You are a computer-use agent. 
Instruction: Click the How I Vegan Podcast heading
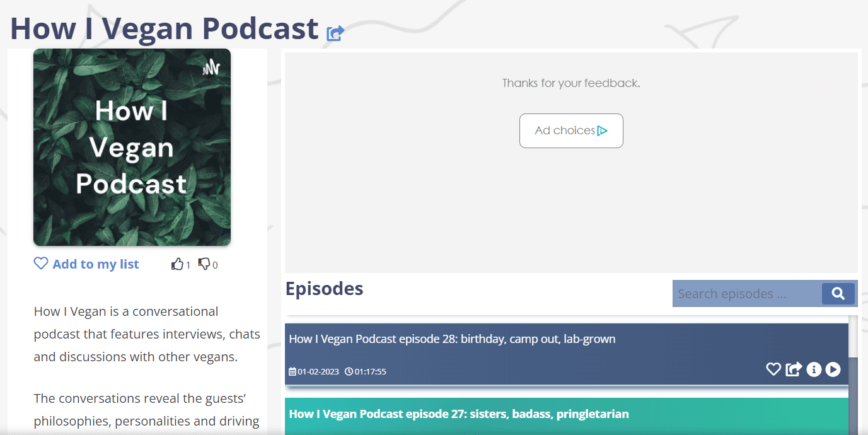click(165, 28)
